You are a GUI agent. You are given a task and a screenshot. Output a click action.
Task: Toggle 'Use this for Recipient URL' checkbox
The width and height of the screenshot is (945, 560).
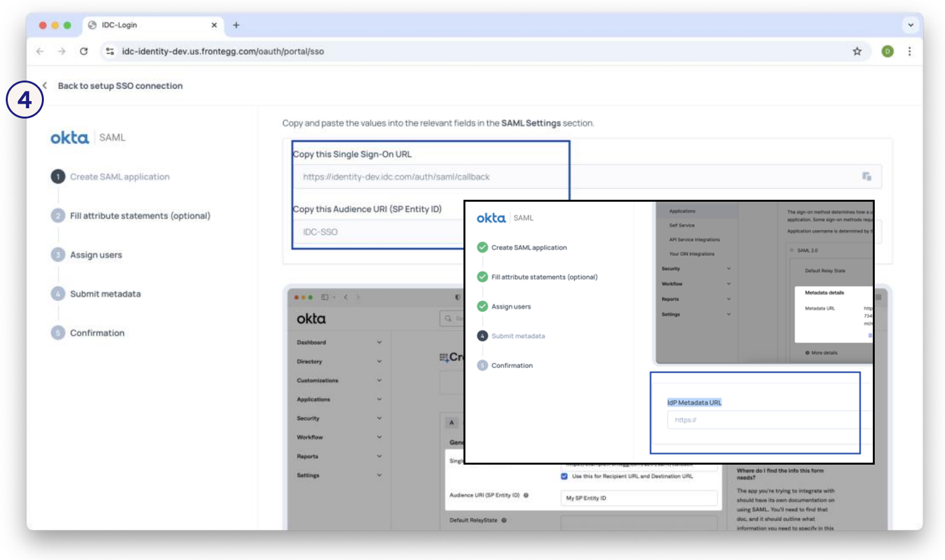point(564,476)
